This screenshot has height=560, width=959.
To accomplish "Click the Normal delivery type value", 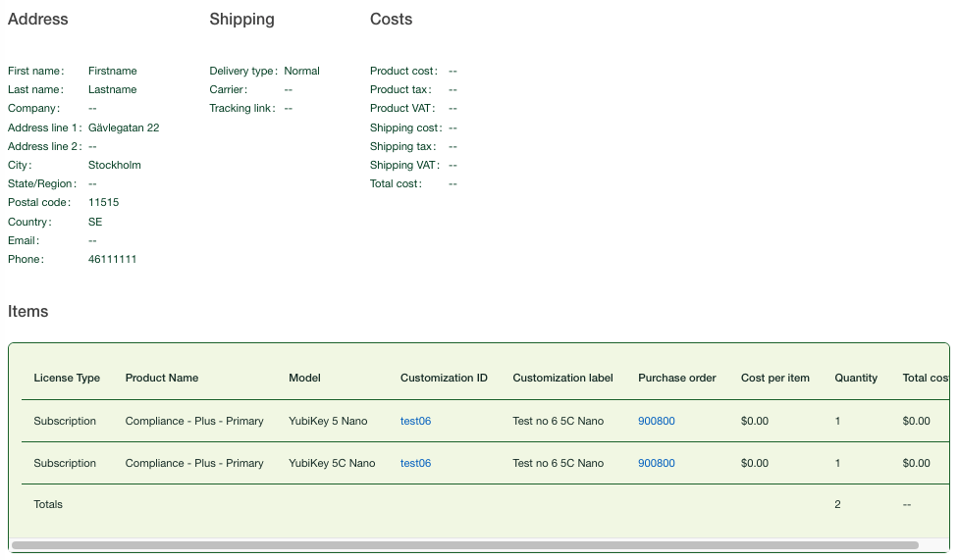I will tap(301, 71).
